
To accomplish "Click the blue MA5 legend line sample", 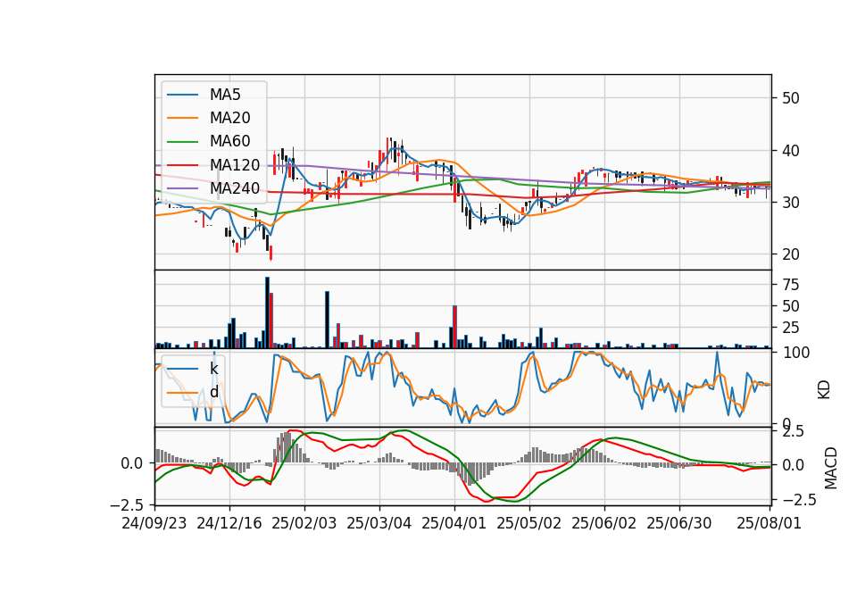I will click(x=182, y=96).
